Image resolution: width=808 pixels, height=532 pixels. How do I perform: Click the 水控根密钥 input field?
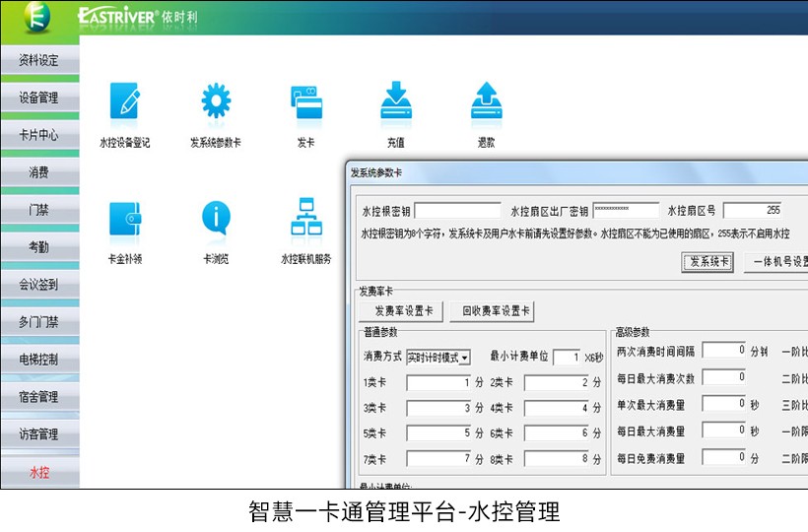(x=458, y=211)
